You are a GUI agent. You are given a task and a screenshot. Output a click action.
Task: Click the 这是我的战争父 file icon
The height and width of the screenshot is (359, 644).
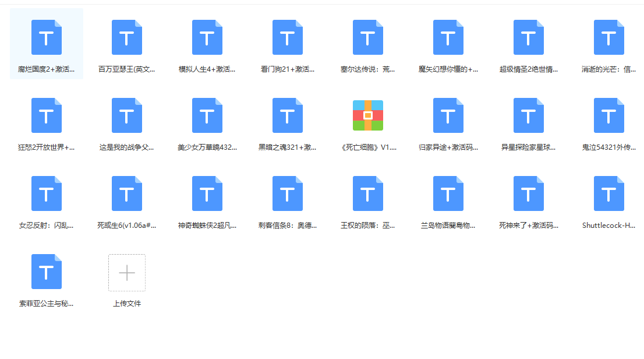point(127,115)
